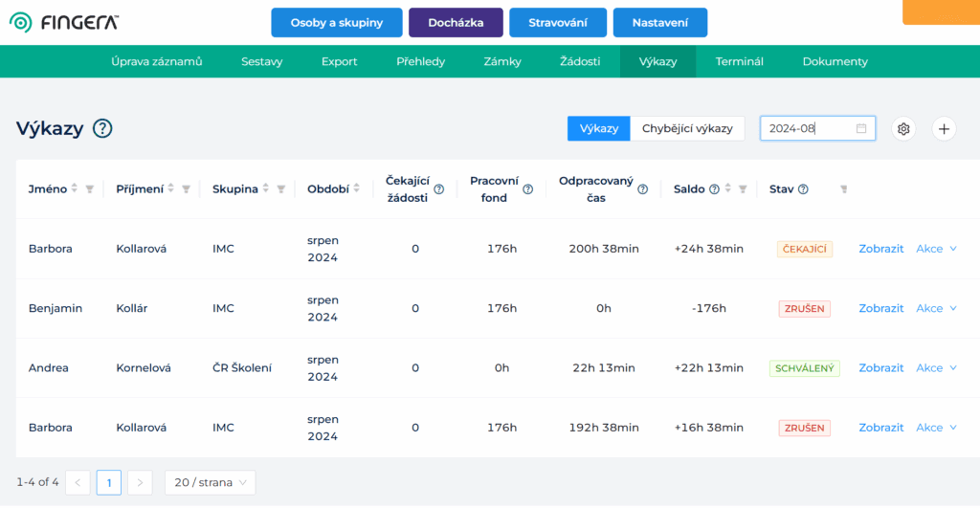Expand Akce dropdown for Barbora 192h row
980x508 pixels.
936,428
